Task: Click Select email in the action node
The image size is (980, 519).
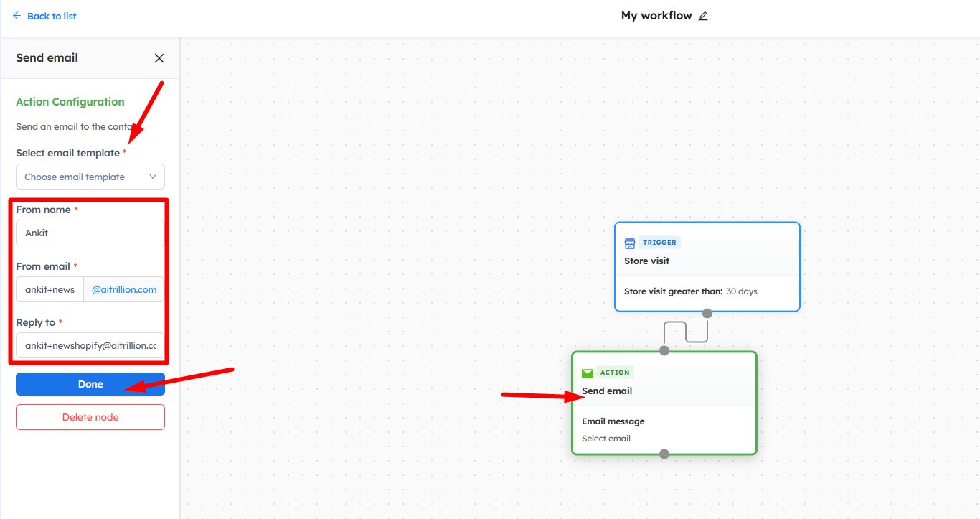Action: [606, 439]
